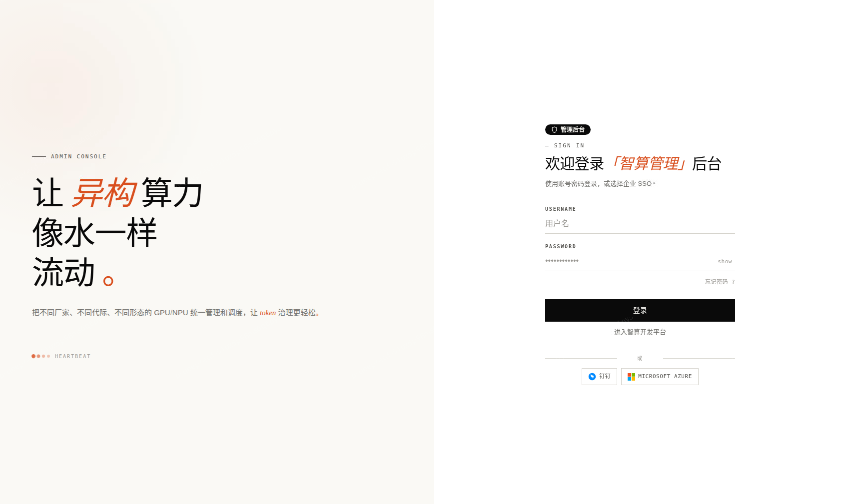Click the Microsoft logo icon
The height and width of the screenshot is (504, 842).
click(x=631, y=377)
